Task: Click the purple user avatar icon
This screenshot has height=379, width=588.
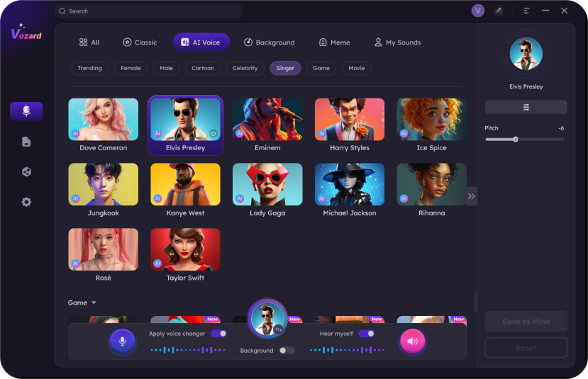Action: tap(477, 11)
